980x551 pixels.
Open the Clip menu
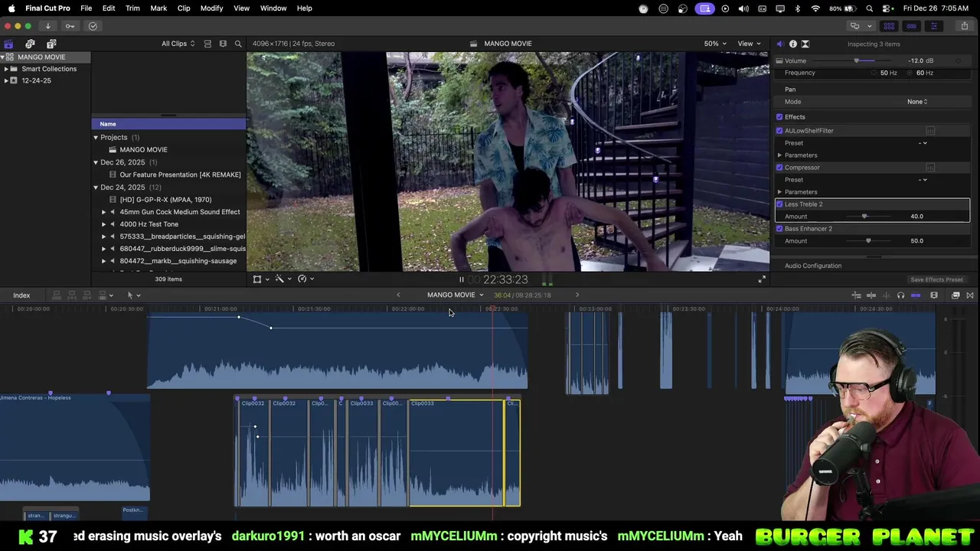184,8
